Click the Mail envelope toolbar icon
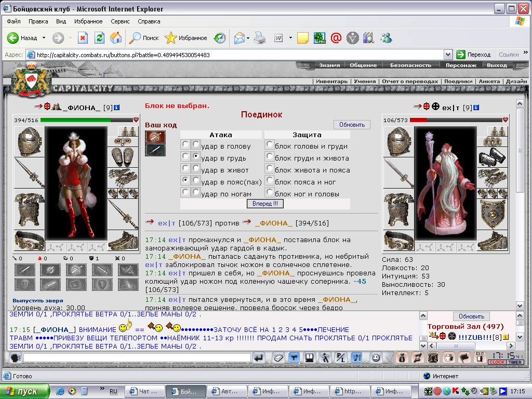532x399 pixels. click(x=239, y=38)
